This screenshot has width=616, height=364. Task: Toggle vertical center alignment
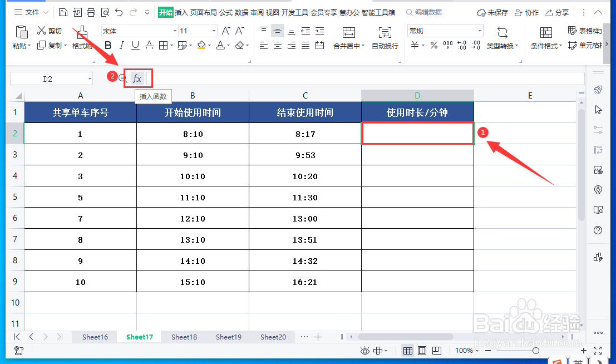(x=277, y=31)
